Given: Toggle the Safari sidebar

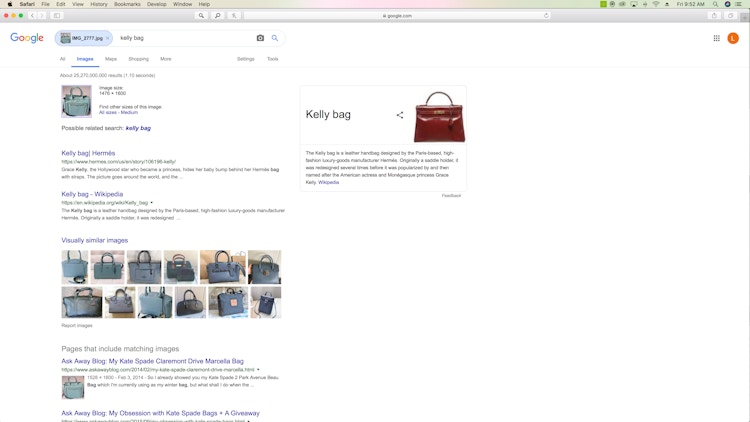Looking at the screenshot, I should pyautogui.click(x=57, y=15).
